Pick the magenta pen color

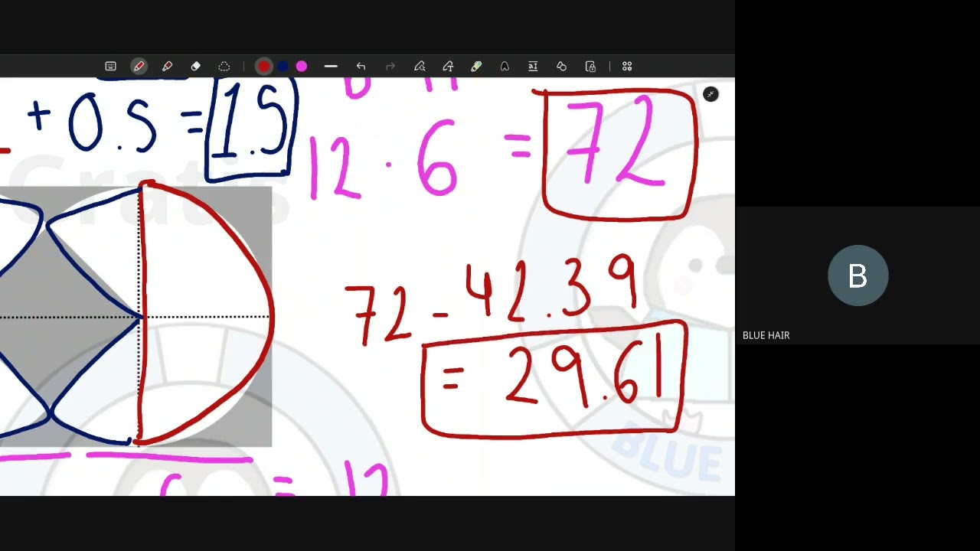(x=302, y=67)
